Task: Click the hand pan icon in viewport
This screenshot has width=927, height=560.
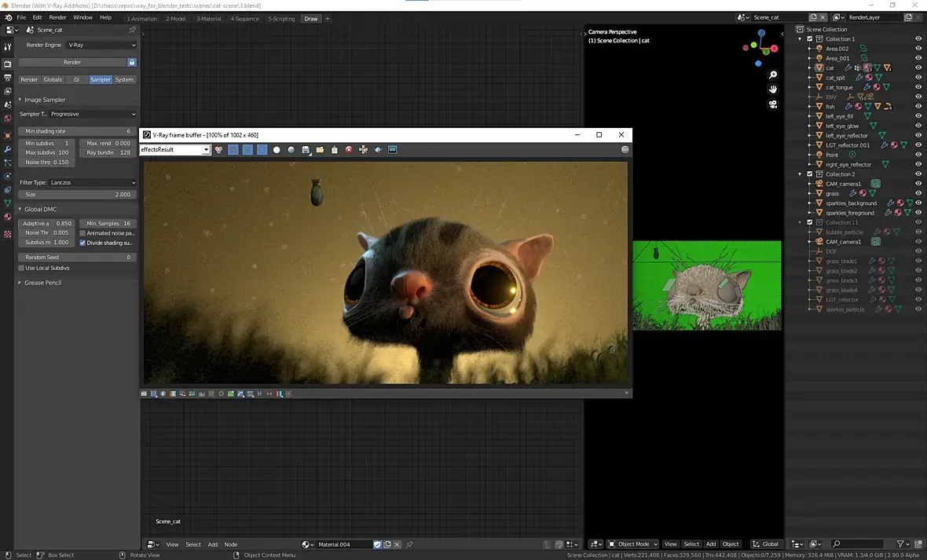Action: click(x=773, y=90)
